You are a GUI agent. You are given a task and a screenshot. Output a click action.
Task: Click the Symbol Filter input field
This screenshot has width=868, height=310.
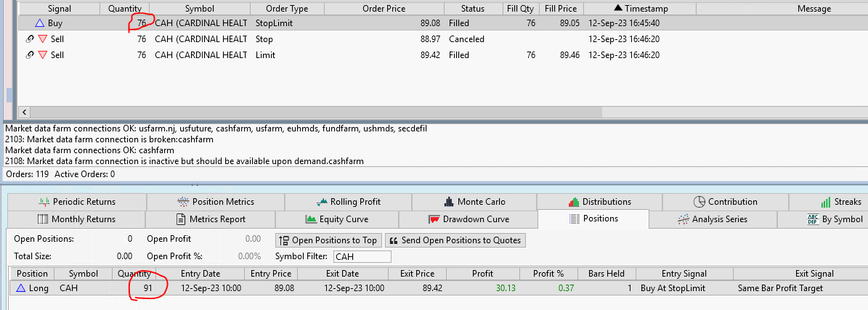[x=362, y=256]
